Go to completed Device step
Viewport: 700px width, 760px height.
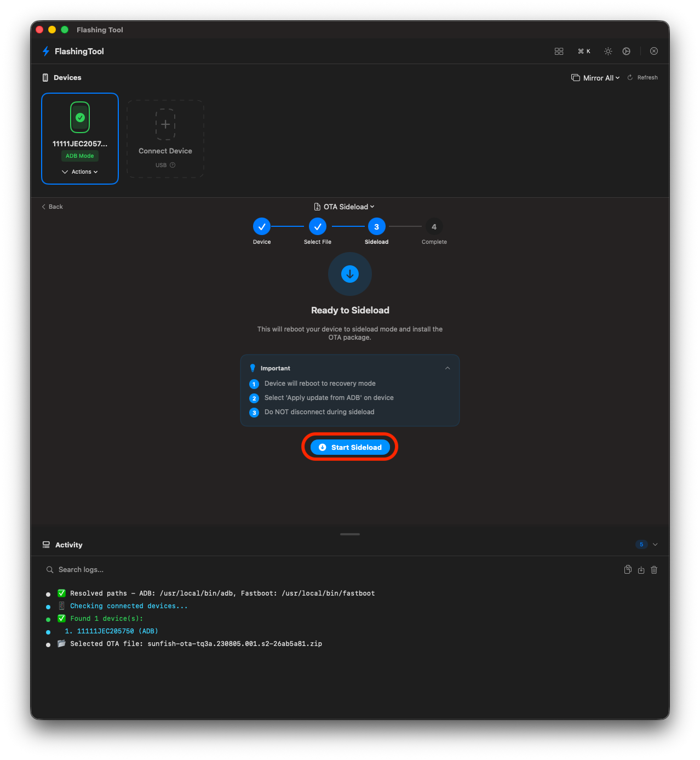262,226
